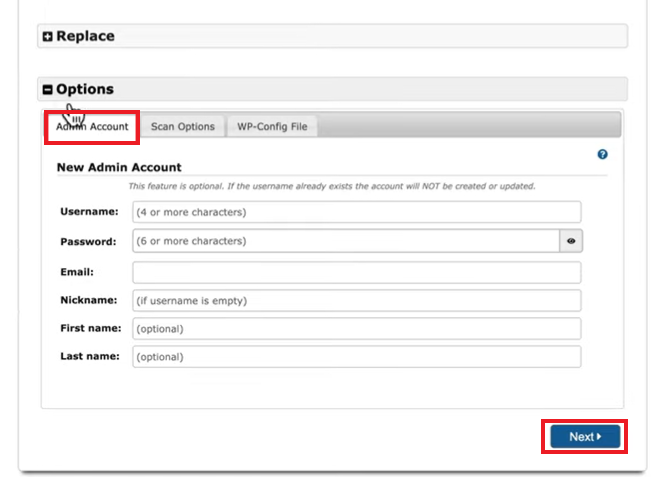Image resolution: width=667 pixels, height=477 pixels.
Task: Select the Last name input box
Action: tap(356, 356)
